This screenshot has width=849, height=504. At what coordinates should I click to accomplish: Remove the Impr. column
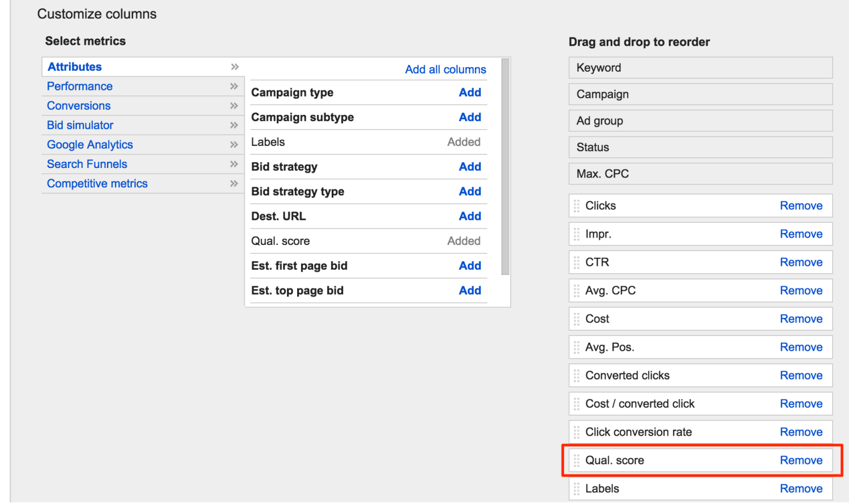click(801, 234)
